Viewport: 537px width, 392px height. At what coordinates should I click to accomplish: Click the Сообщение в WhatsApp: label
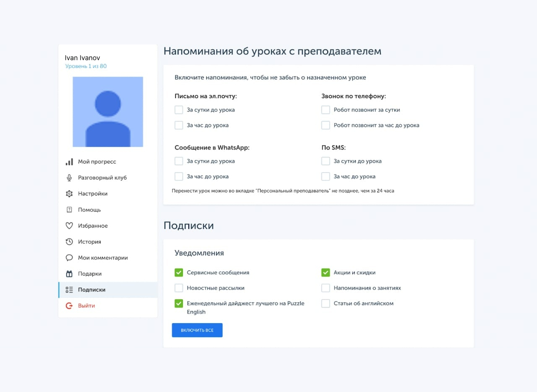(212, 148)
